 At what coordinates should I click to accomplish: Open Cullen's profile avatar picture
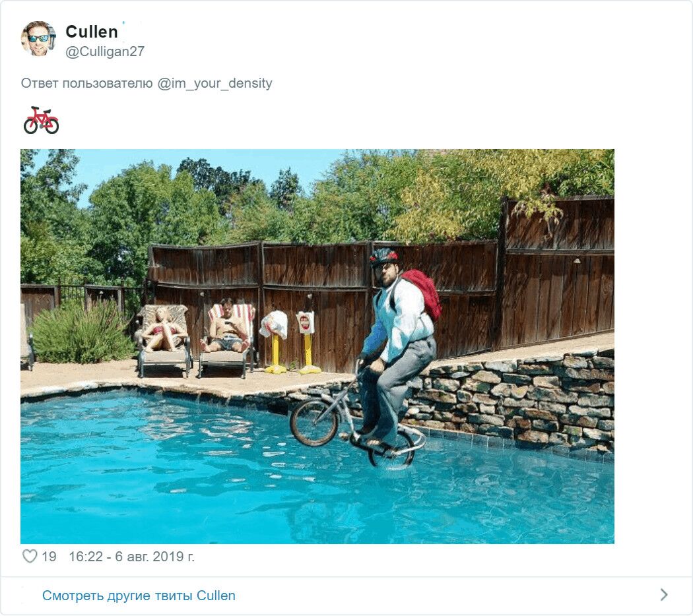38,38
